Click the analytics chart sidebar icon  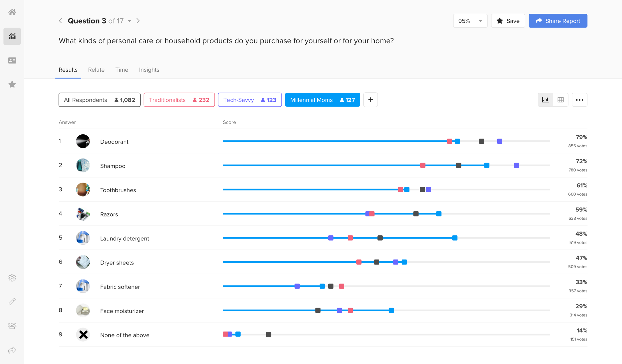[12, 36]
